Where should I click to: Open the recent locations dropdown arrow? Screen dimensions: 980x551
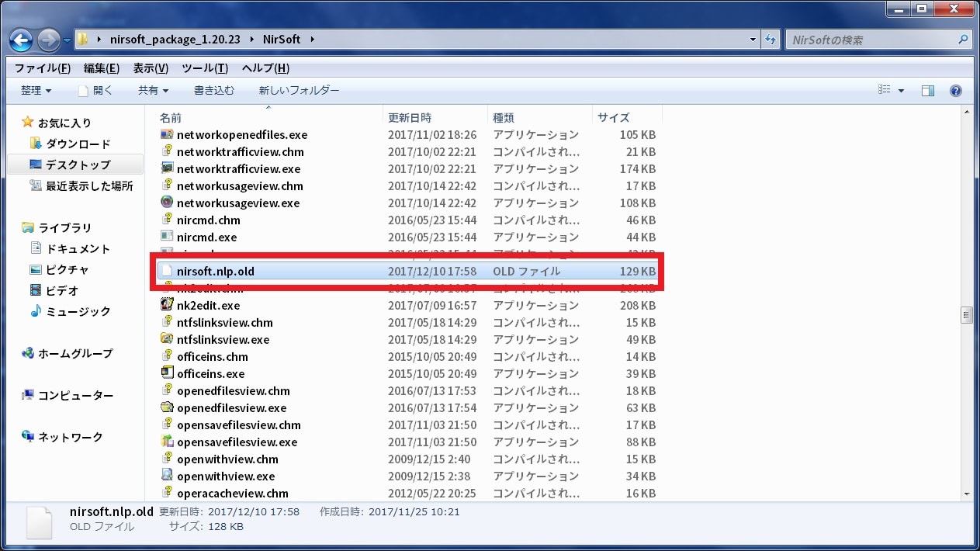[x=67, y=40]
